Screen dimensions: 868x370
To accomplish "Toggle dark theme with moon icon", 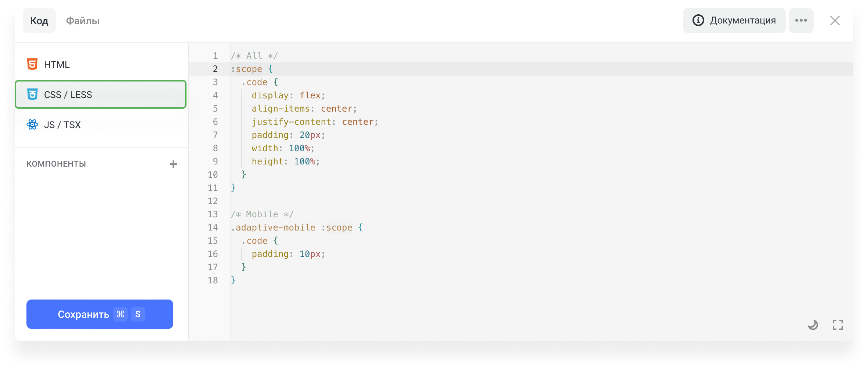I will coord(813,325).
